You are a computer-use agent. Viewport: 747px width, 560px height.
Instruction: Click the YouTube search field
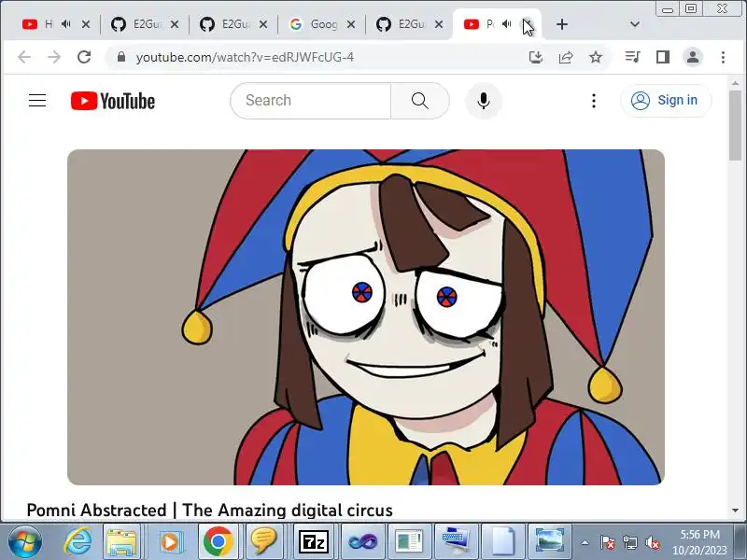pos(311,101)
